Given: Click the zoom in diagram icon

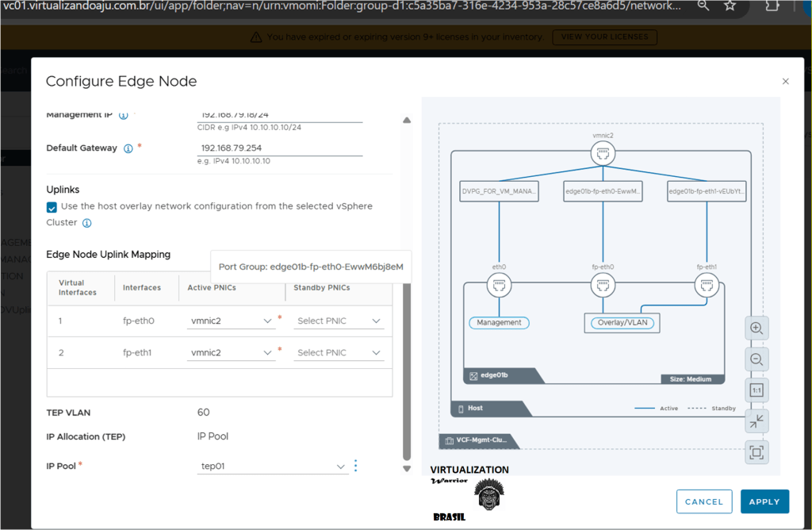Looking at the screenshot, I should (x=757, y=328).
